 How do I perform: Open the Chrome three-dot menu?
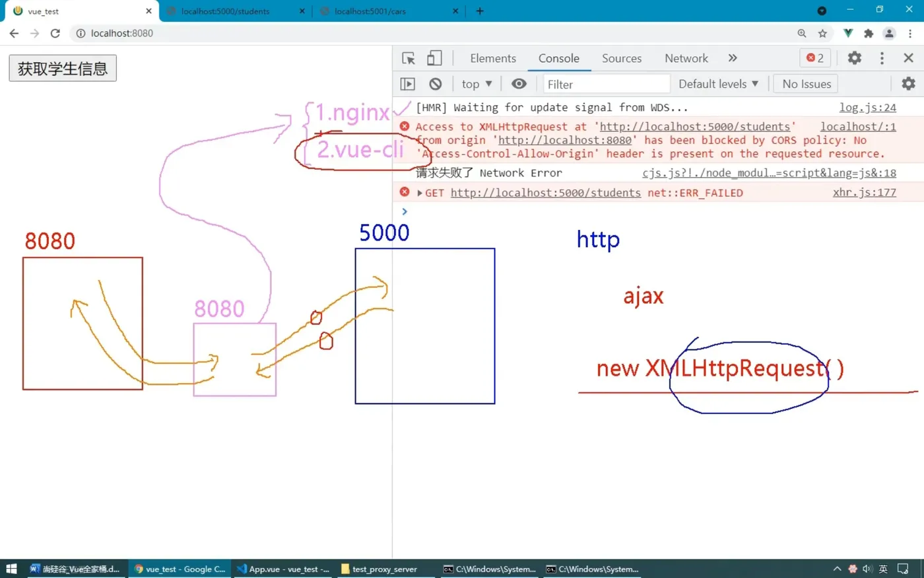point(910,33)
